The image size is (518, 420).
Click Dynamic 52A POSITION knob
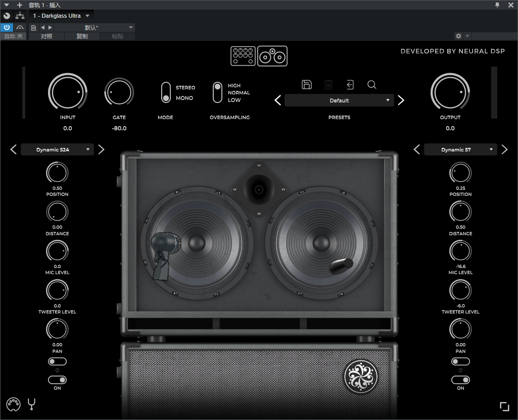57,173
